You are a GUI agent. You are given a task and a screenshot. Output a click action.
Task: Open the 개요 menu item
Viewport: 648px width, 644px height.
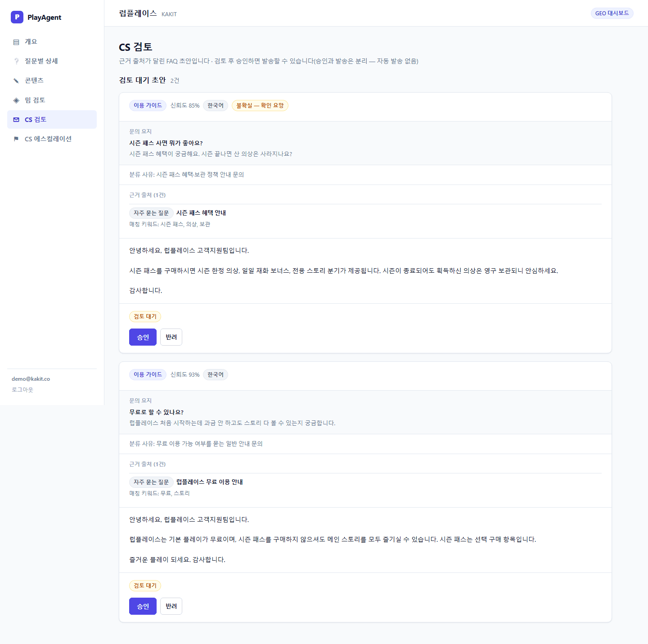pyautogui.click(x=52, y=42)
